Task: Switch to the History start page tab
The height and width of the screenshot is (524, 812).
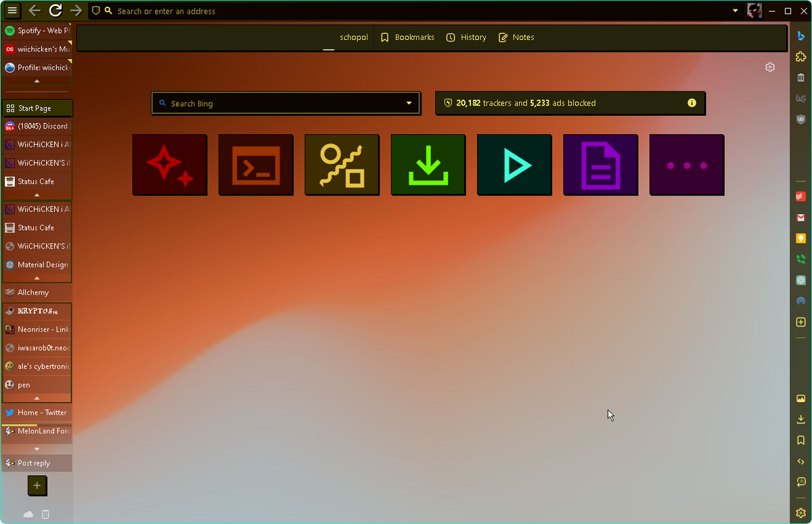Action: (466, 37)
